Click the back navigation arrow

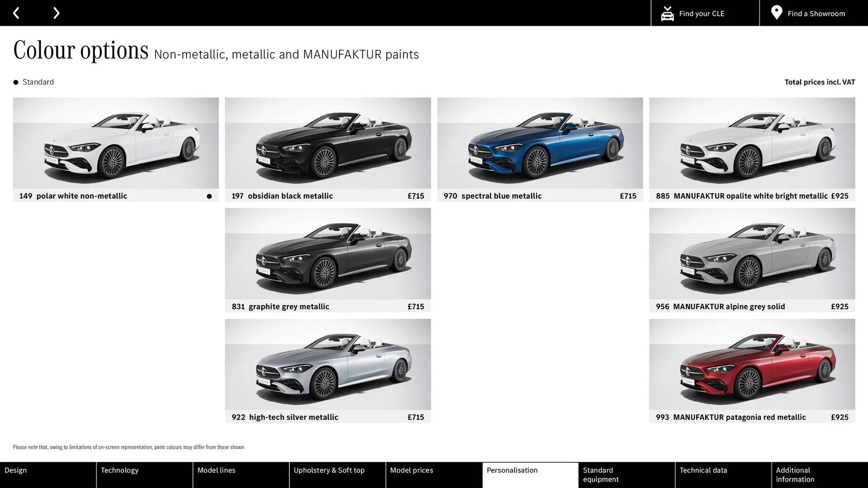[16, 13]
